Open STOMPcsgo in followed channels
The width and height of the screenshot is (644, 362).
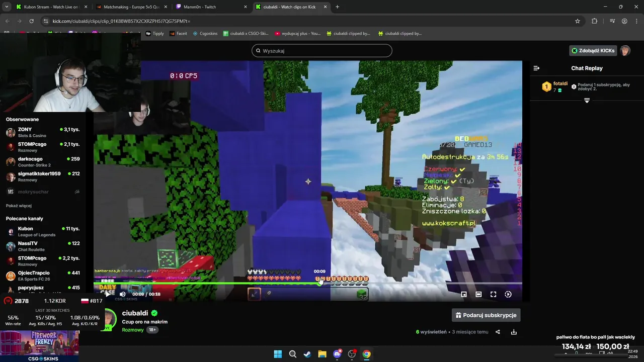[x=43, y=147]
